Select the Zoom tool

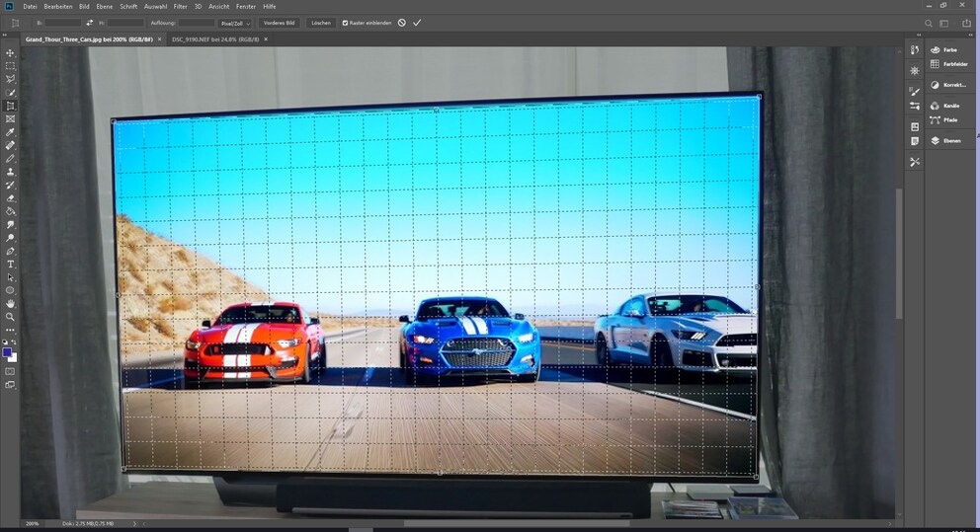tap(10, 317)
